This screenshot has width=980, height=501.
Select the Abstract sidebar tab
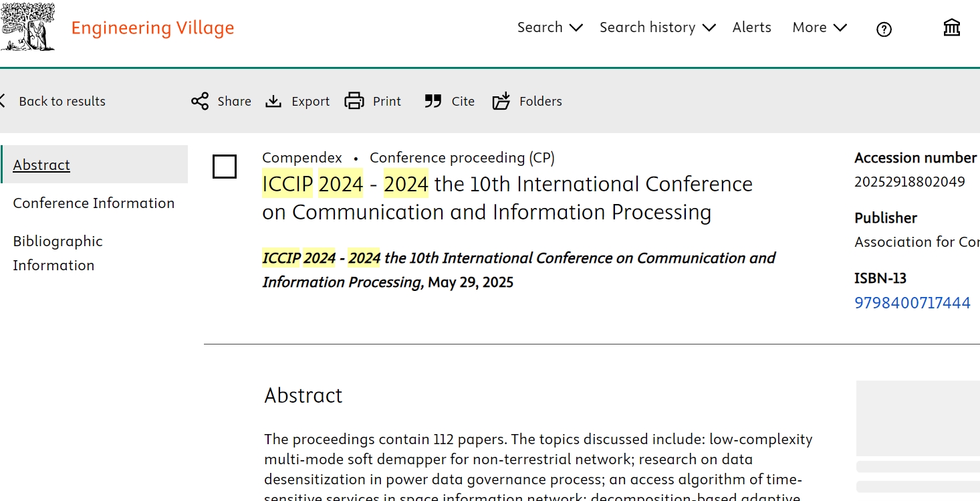(x=41, y=165)
